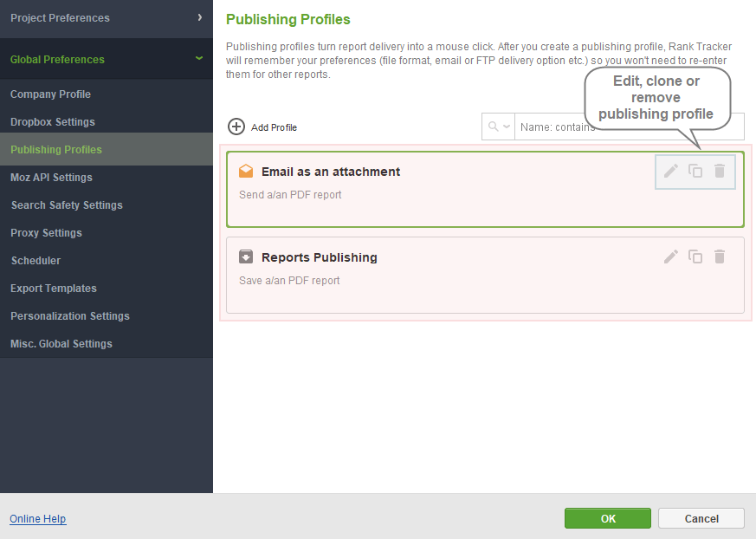Image resolution: width=756 pixels, height=539 pixels.
Task: Click the Add Profile label
Action: coord(274,127)
